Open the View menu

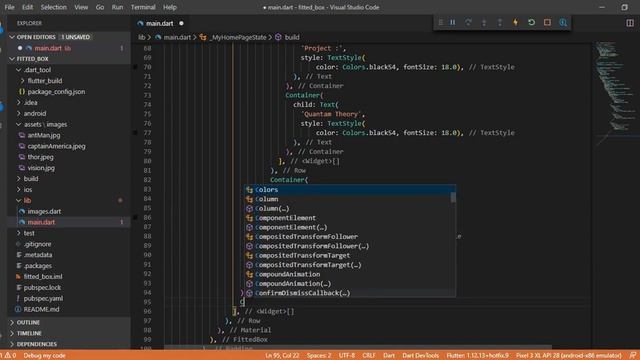[81, 7]
